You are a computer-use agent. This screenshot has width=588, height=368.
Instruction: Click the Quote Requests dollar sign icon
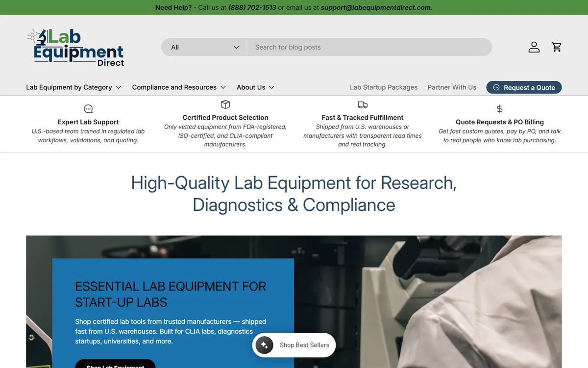point(500,109)
